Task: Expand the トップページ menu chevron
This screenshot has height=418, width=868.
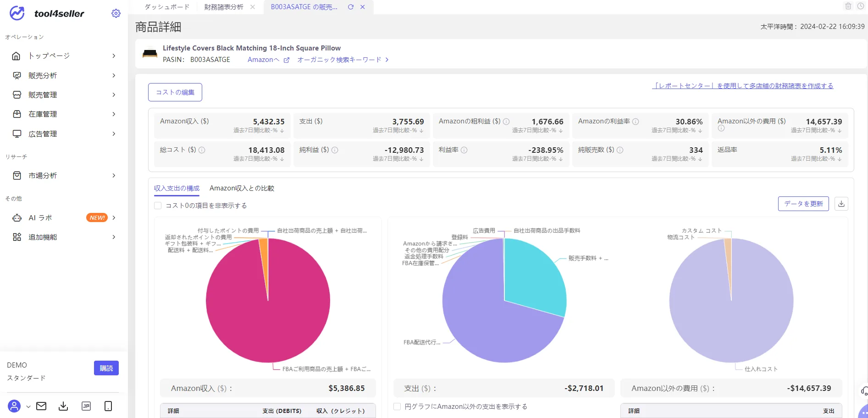Action: (114, 56)
